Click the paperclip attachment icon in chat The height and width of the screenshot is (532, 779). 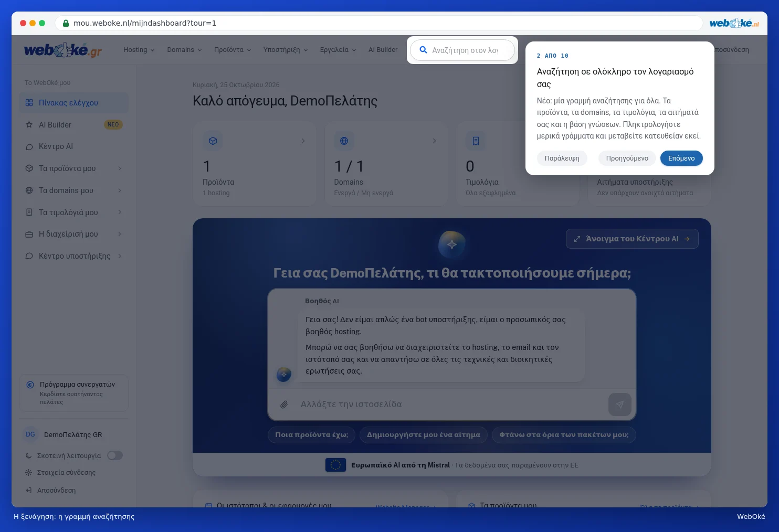point(284,405)
